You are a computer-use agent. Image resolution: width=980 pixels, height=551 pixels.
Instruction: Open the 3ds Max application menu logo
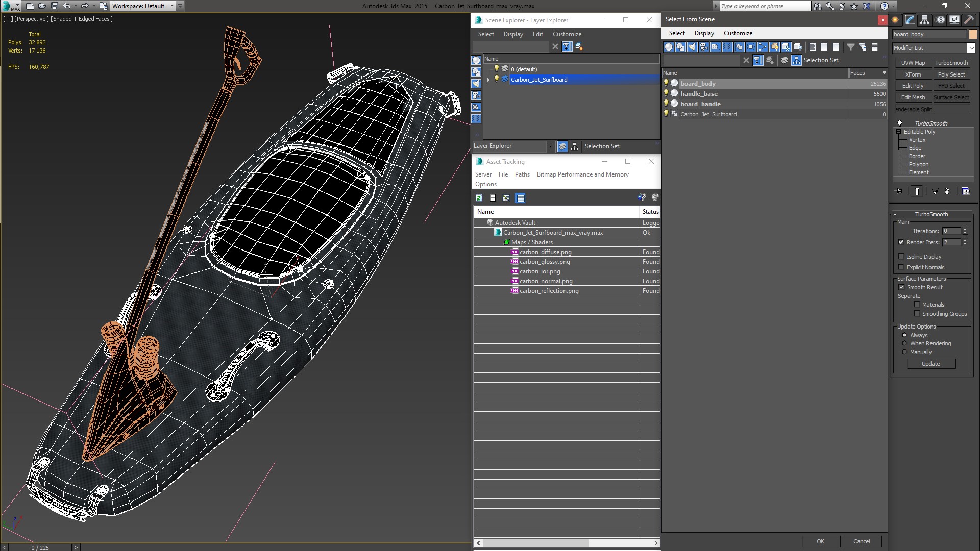(x=11, y=6)
